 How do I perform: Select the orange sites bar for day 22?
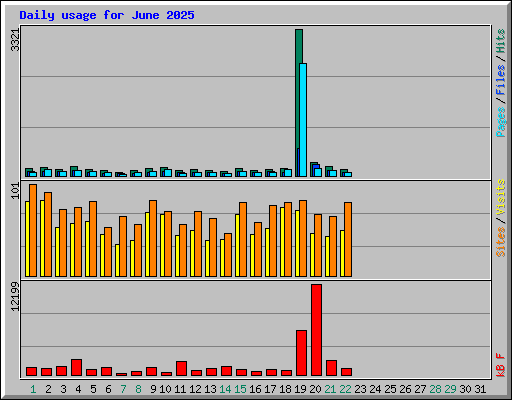tap(348, 239)
